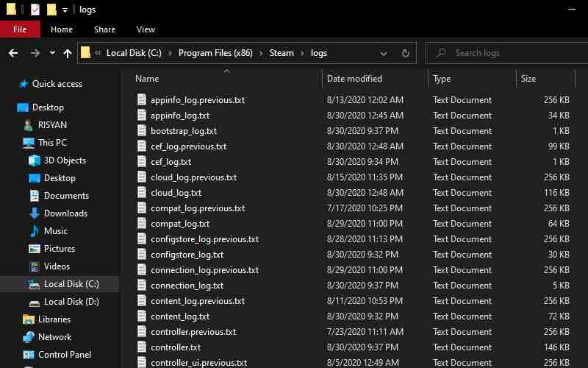Select file cef_log.previous.txt
The image size is (588, 368).
point(189,146)
